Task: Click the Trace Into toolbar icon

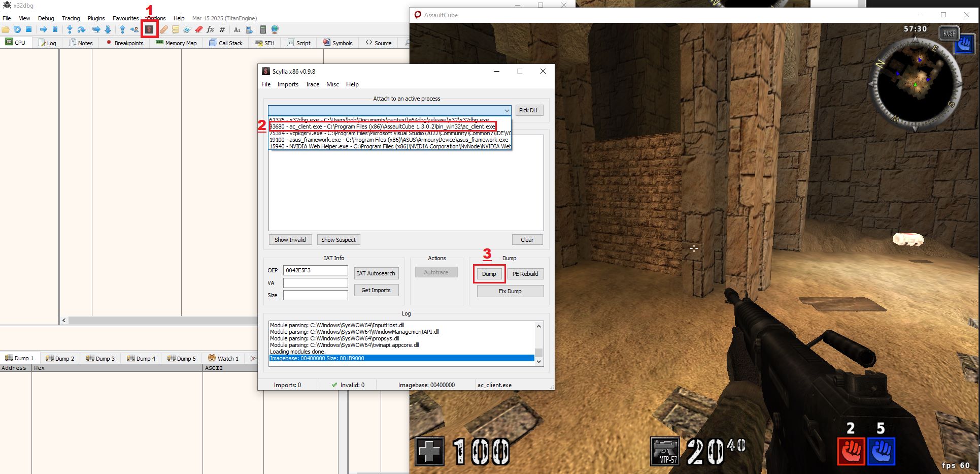Action: (96, 29)
